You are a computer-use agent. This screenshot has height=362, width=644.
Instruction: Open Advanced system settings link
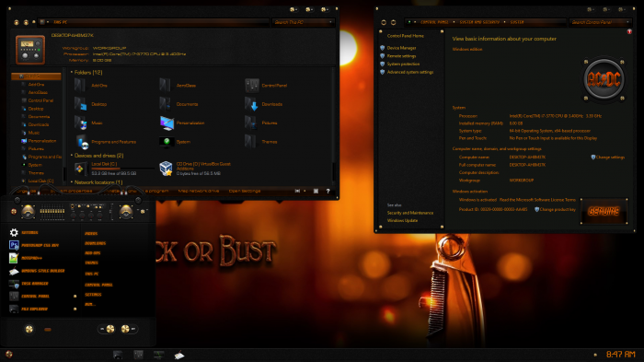[x=410, y=72]
